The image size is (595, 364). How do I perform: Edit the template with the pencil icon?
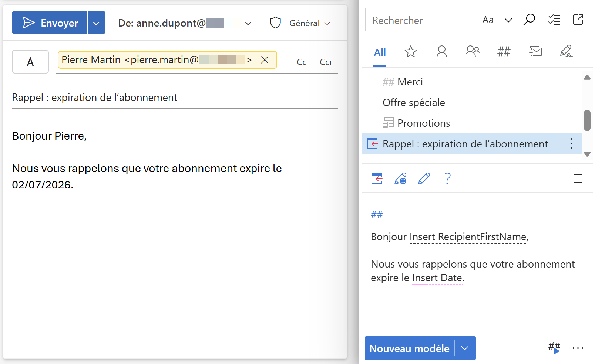pyautogui.click(x=424, y=178)
